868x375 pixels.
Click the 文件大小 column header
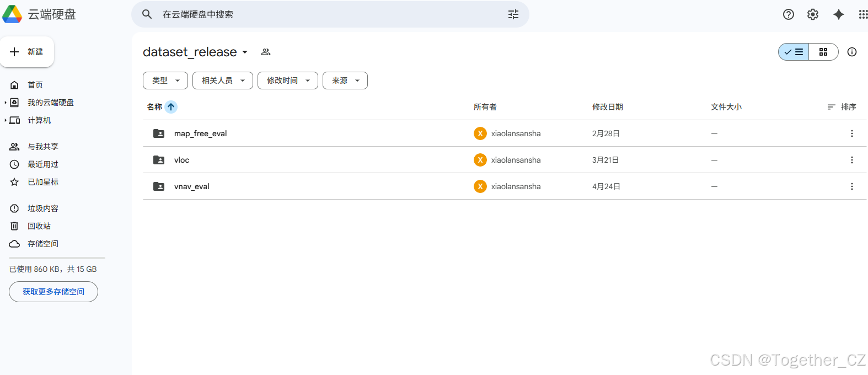[726, 107]
